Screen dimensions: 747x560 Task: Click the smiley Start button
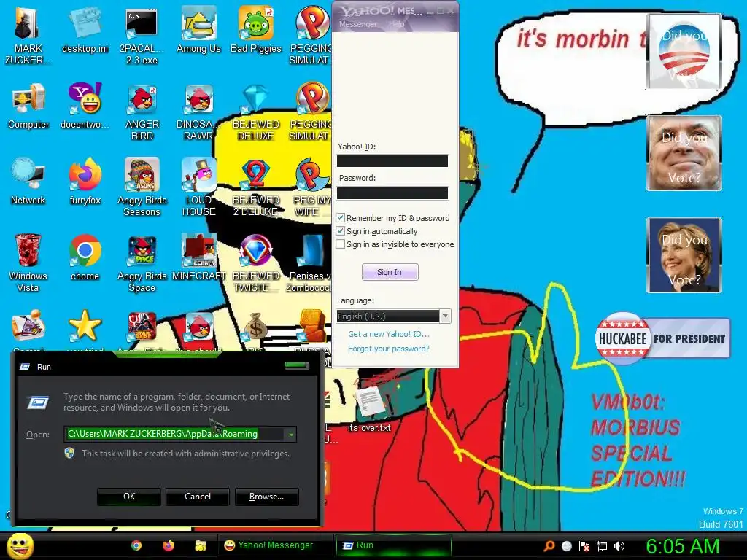20,545
